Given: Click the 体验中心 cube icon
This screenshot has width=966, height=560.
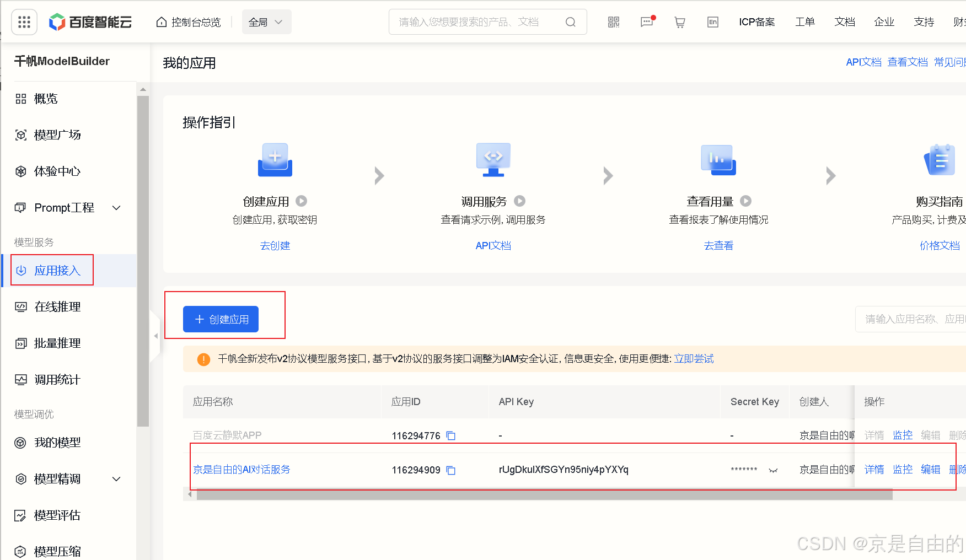Looking at the screenshot, I should [21, 171].
